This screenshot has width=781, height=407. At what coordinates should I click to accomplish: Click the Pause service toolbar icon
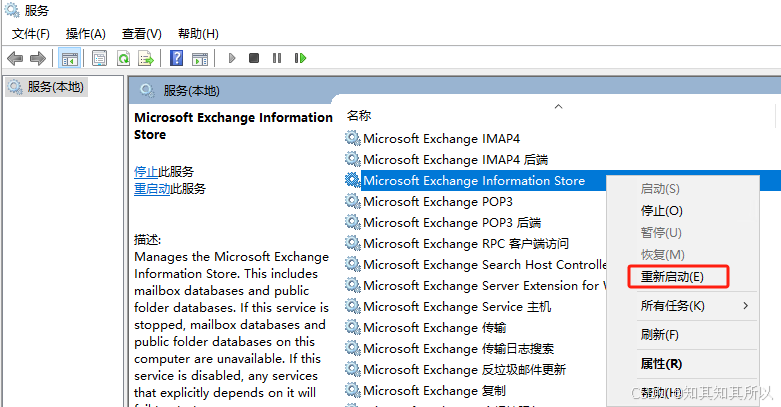[277, 58]
